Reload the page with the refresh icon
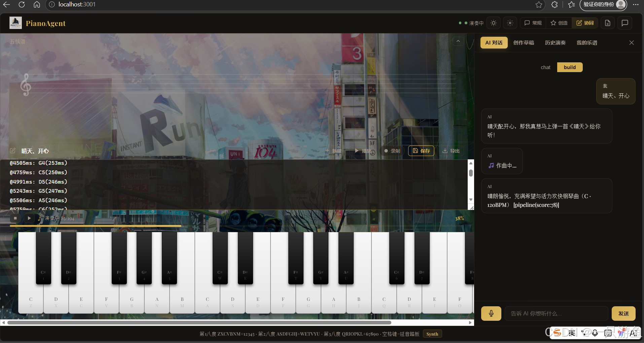Image resolution: width=644 pixels, height=343 pixels. [22, 4]
